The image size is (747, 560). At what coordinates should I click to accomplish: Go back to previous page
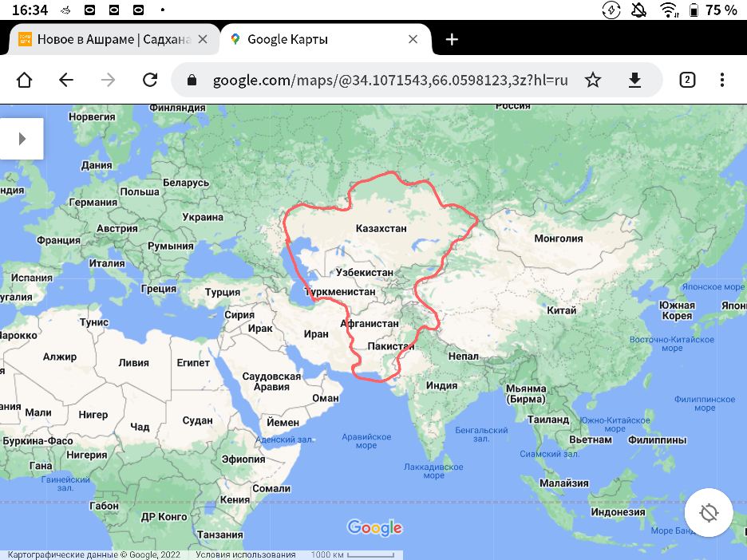point(66,80)
